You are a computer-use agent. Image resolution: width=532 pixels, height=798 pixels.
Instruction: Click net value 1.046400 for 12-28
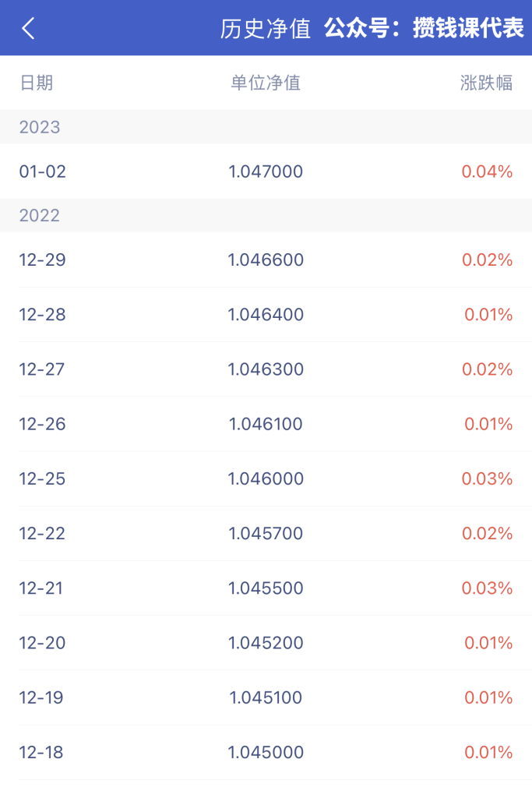266,315
